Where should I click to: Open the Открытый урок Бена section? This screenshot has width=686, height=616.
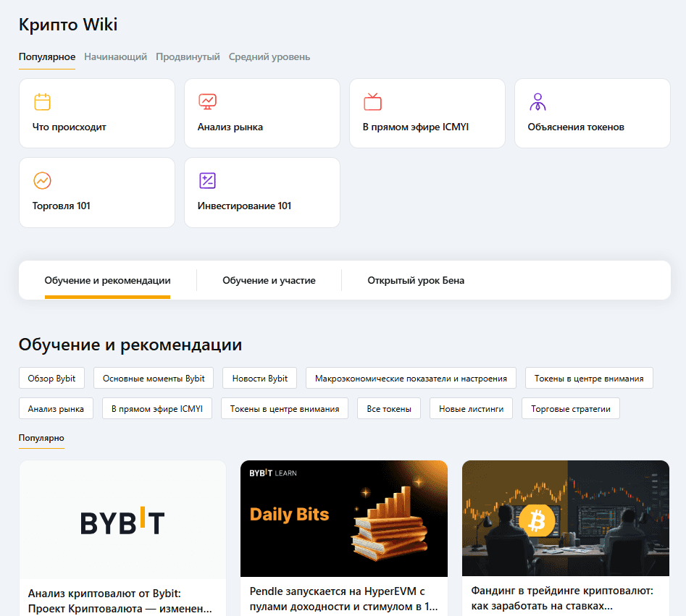tap(416, 280)
